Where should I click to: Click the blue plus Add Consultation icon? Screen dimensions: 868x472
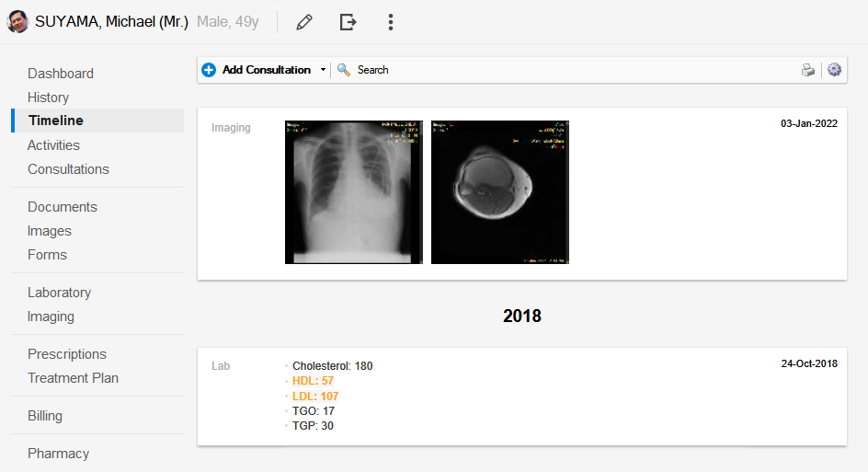point(209,70)
